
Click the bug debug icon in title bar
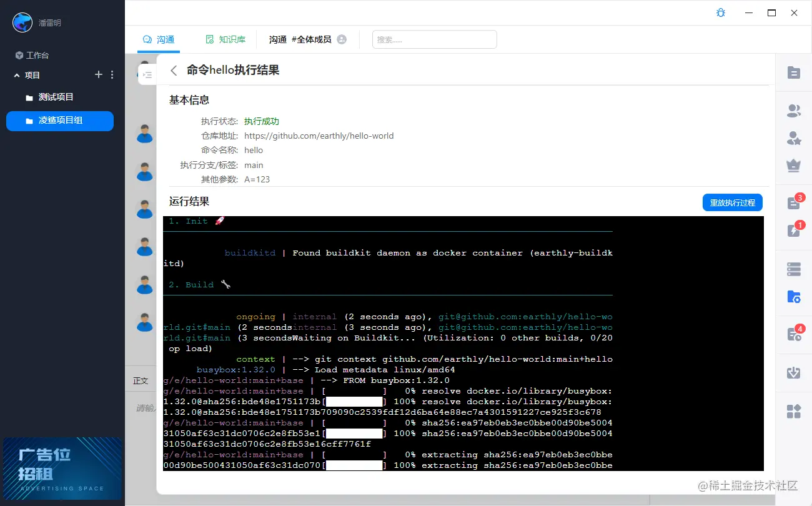point(721,12)
